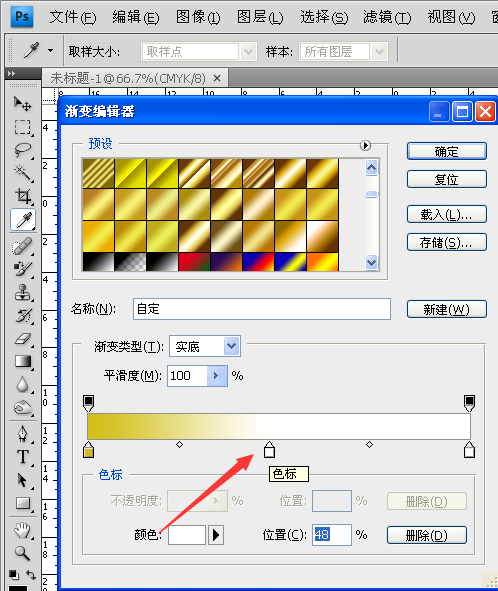Click the 颜色 color swatch box

[x=187, y=535]
